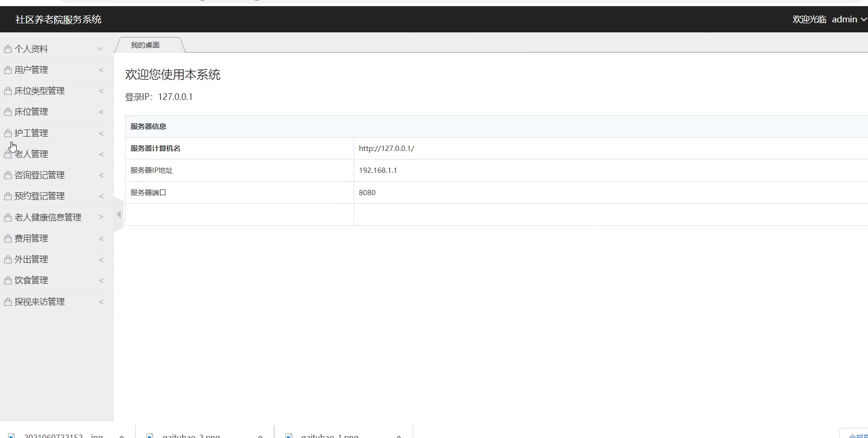This screenshot has width=868, height=438.
Task: Expand the 床位管理 arrow
Action: click(101, 112)
